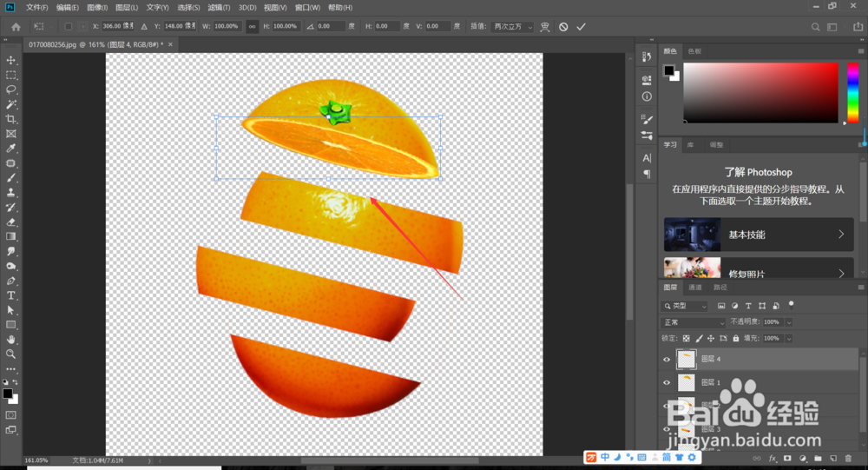Select the Gradient tool
The height and width of the screenshot is (470, 868).
(11, 236)
